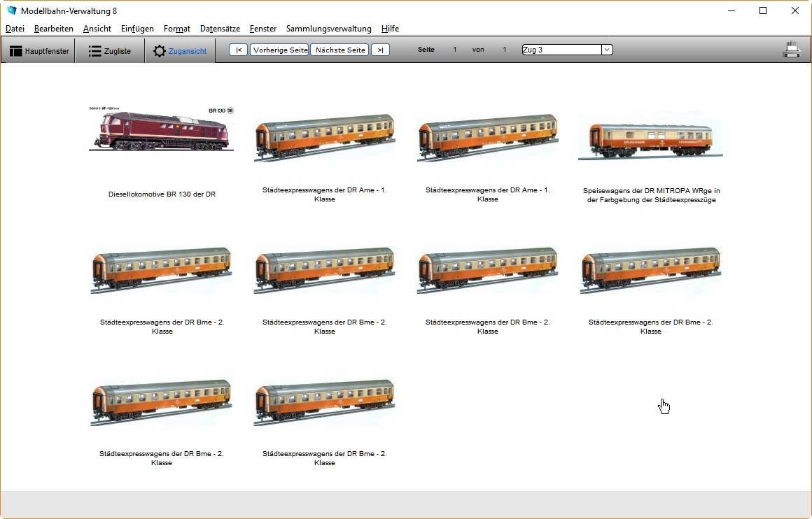The height and width of the screenshot is (519, 812).
Task: Select the Zugansicht gear tab
Action: [180, 51]
